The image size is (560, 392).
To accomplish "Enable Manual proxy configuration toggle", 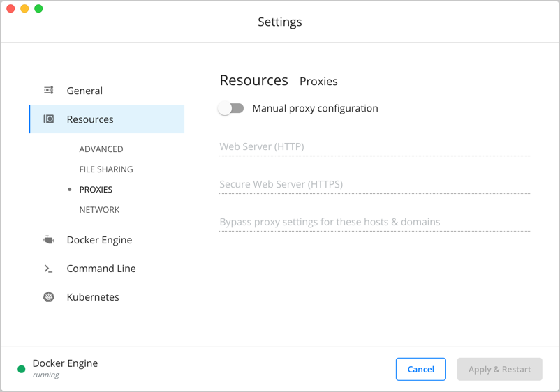I will (231, 109).
